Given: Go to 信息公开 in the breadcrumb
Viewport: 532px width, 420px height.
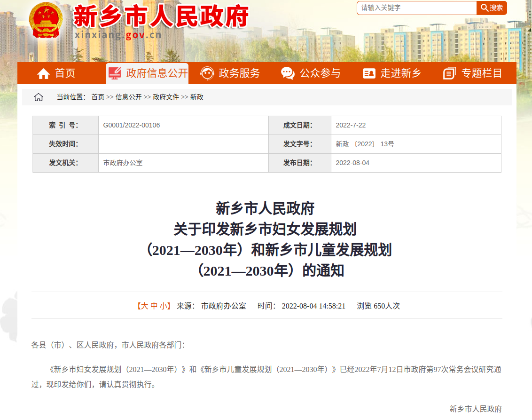Looking at the screenshot, I should [129, 97].
